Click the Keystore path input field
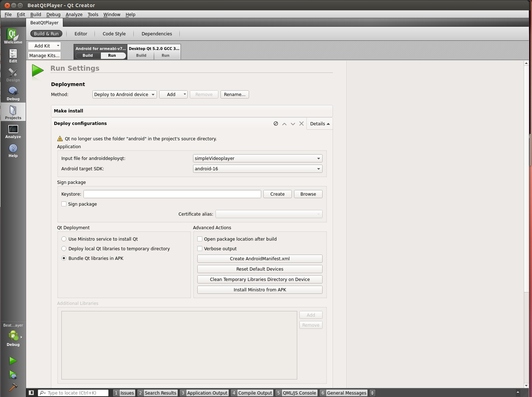The height and width of the screenshot is (397, 532). [172, 194]
